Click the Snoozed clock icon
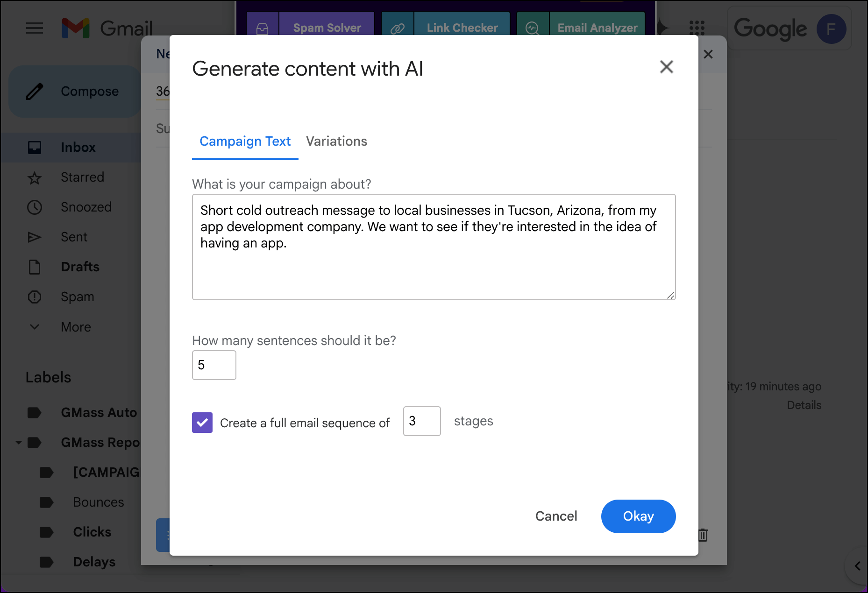This screenshot has height=593, width=868. click(x=35, y=207)
